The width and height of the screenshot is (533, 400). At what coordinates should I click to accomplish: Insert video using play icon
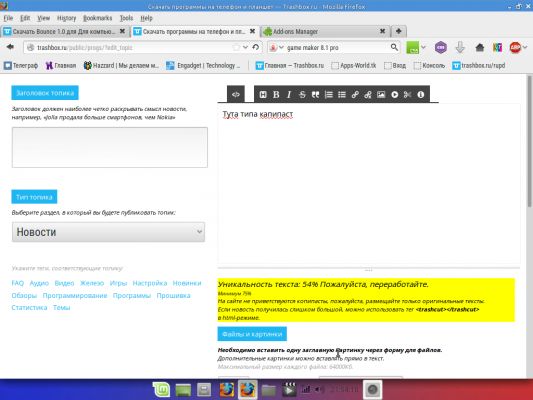pos(394,94)
